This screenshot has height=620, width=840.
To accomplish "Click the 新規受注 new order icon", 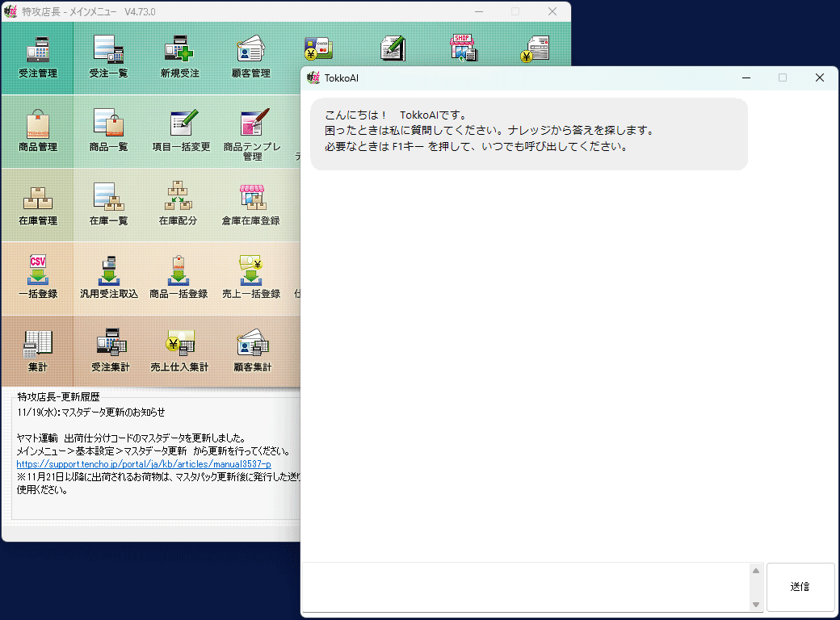I will point(179,57).
